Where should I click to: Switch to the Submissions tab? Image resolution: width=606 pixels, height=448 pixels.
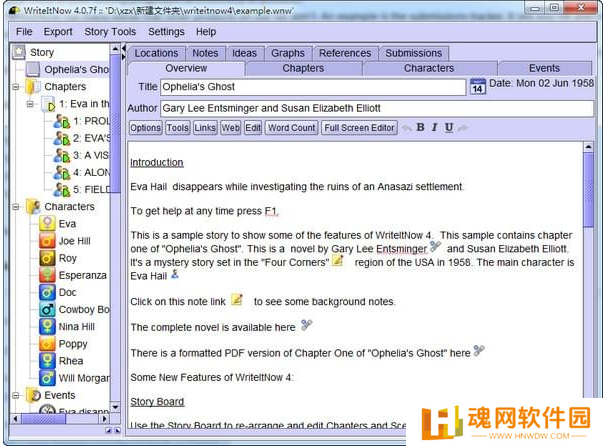414,53
